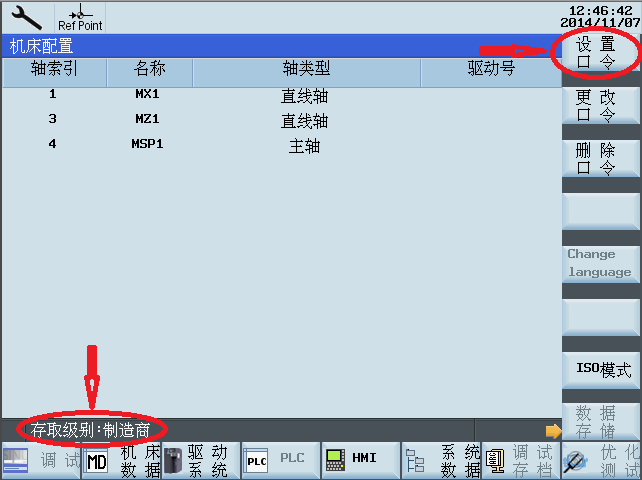The image size is (642, 480).
Task: Click the drive unit icon
Action: coord(173,461)
